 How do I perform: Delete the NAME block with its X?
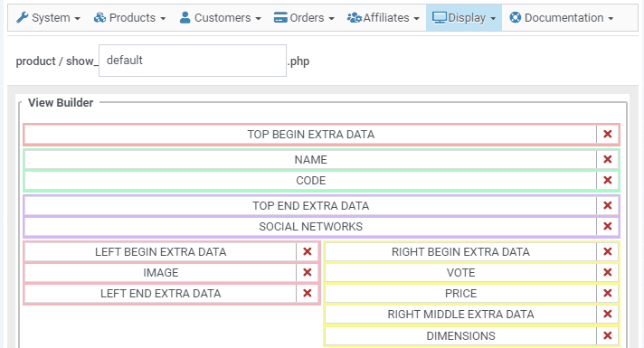point(608,159)
